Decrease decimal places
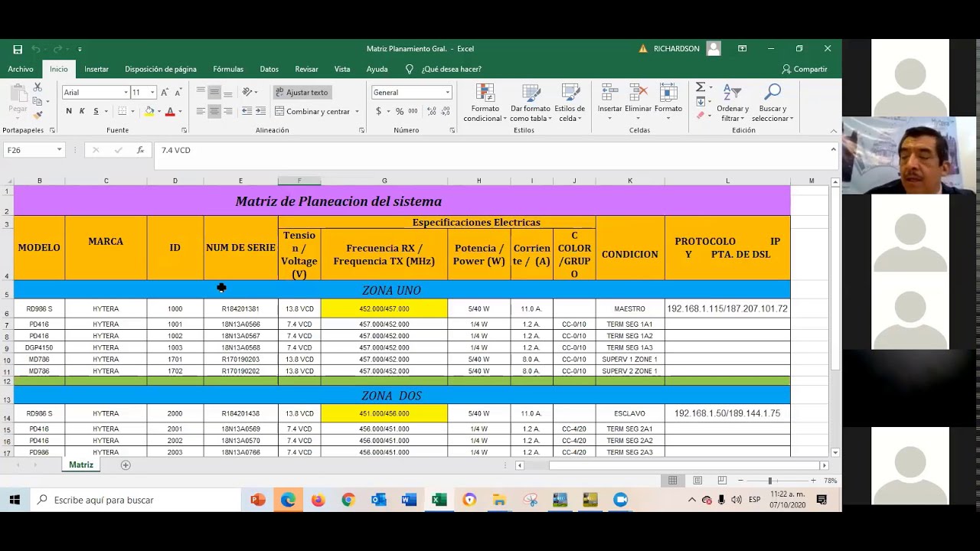Viewport: 980px width, 551px height. (446, 111)
